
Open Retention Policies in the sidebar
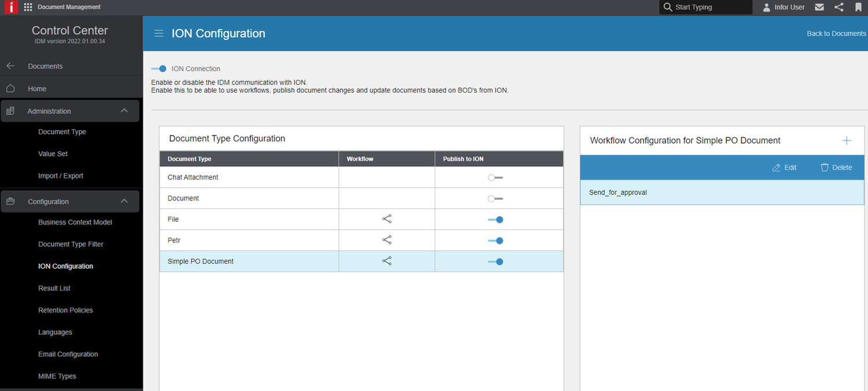tap(65, 310)
